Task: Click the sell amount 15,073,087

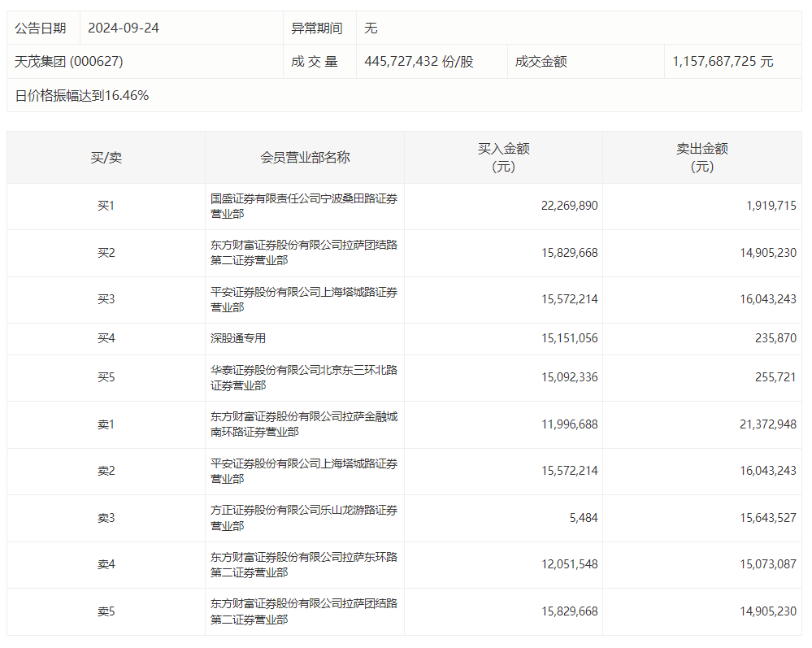Action: [768, 564]
